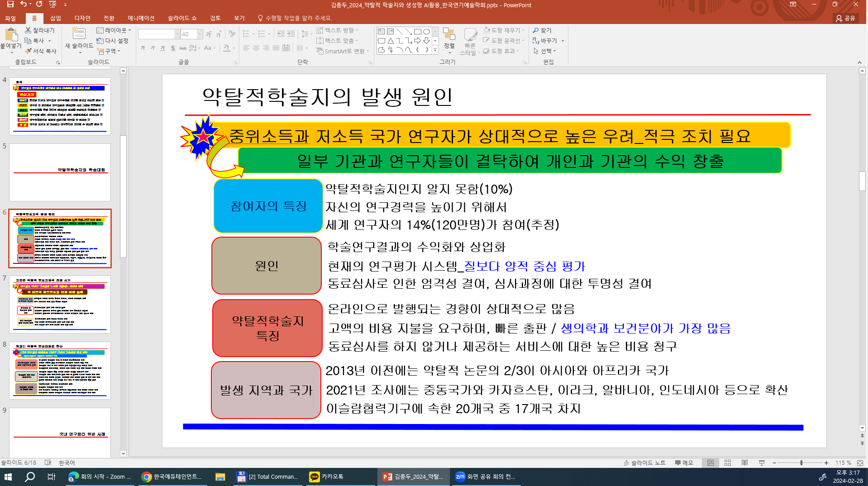Image resolution: width=868 pixels, height=486 pixels.
Task: Start slideshow from quick access toolbar icon
Action: pos(53,5)
